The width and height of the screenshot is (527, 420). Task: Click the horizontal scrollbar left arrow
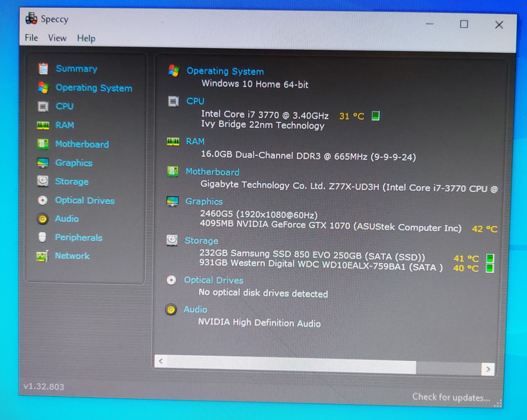161,361
